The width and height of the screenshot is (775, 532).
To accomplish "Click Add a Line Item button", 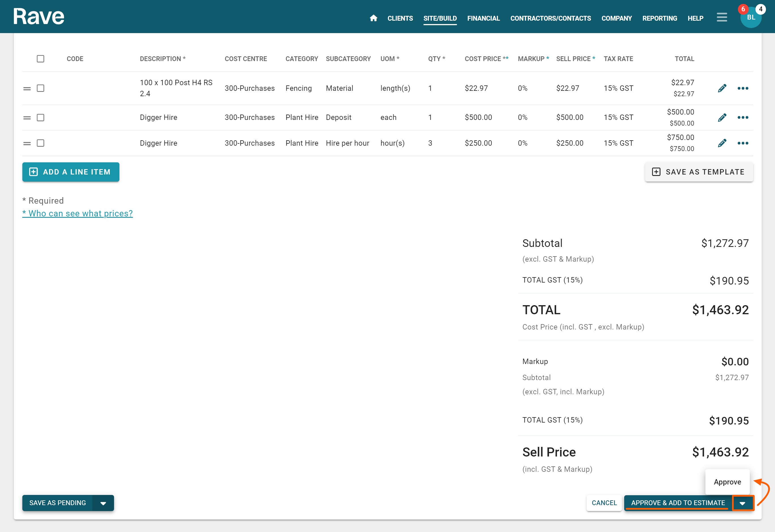I will coord(71,172).
